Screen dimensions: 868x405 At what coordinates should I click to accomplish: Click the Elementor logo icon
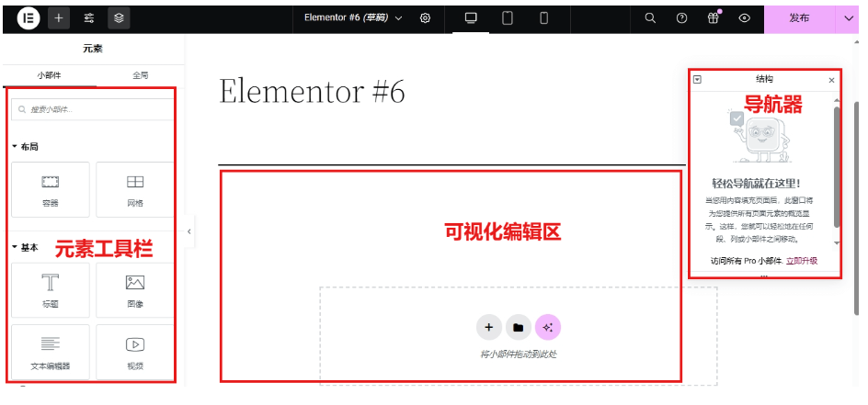click(28, 18)
